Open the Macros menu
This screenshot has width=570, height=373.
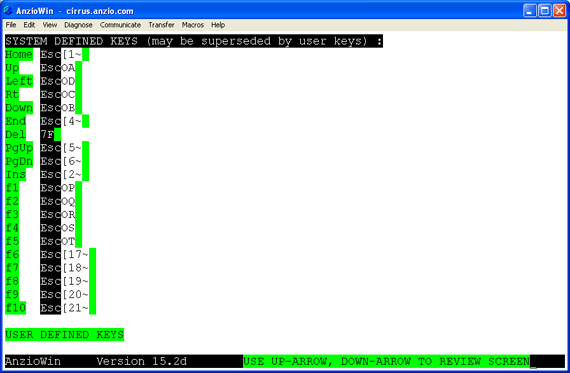[193, 25]
